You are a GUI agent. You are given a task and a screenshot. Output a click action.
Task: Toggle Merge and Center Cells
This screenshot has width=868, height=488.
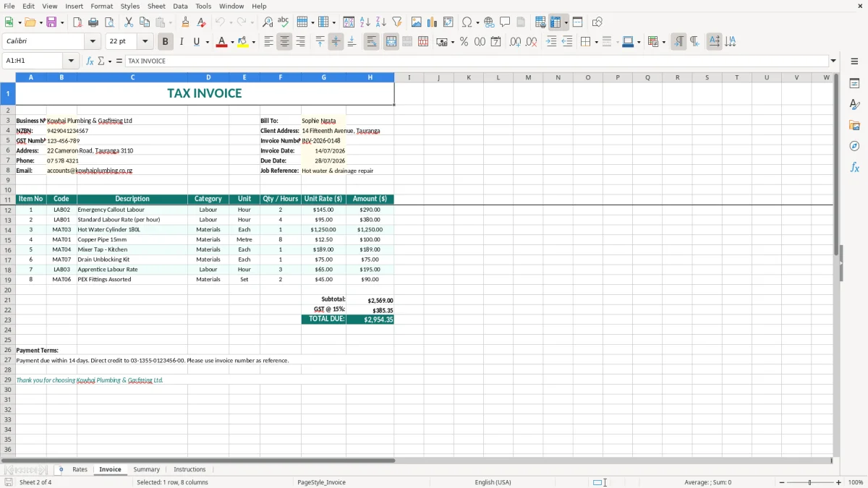tap(391, 42)
